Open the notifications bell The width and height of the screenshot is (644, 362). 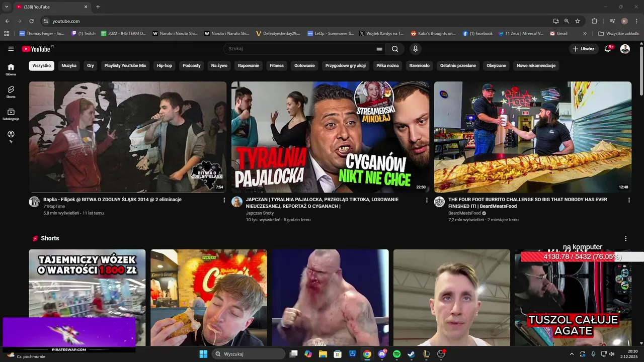tap(608, 49)
